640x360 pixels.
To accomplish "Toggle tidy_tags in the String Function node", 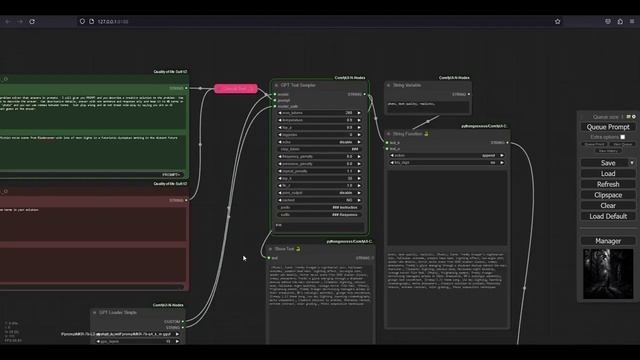I will (x=447, y=163).
